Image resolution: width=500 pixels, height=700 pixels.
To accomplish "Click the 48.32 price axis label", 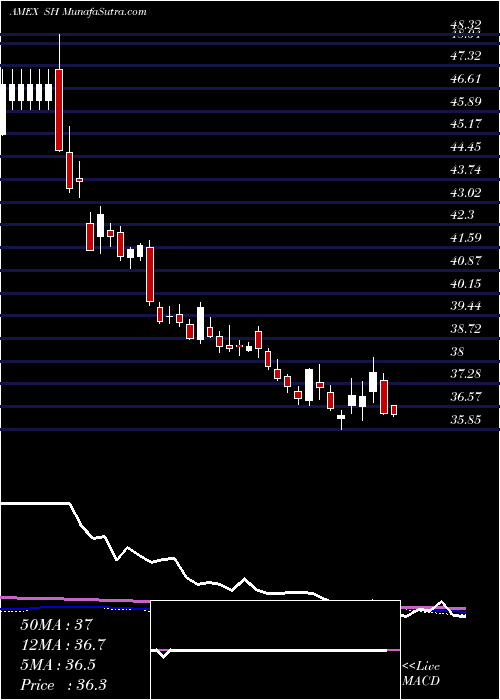I will click(466, 26).
